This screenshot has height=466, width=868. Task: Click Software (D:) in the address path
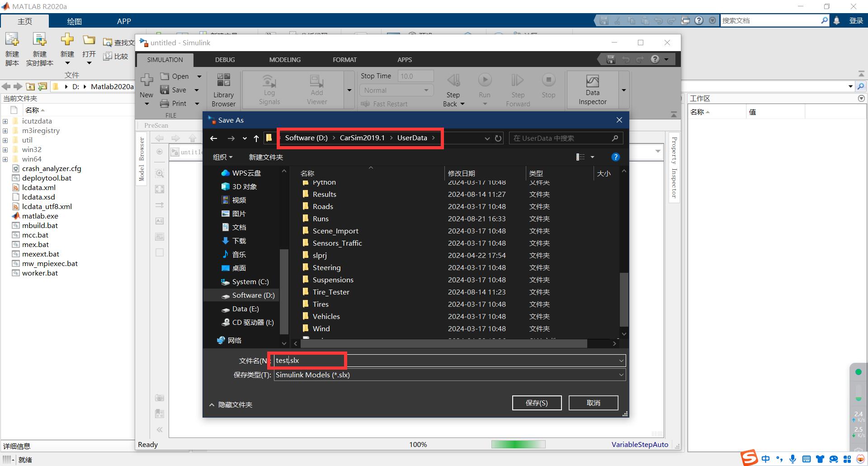click(306, 138)
